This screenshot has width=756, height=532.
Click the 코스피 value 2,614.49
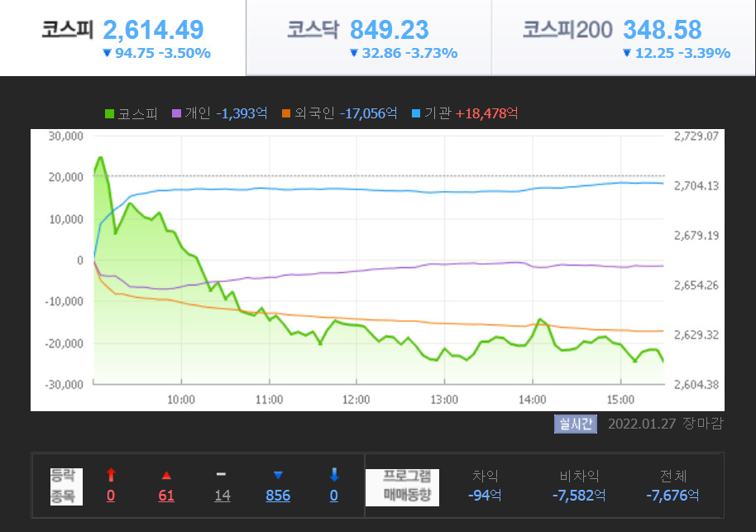153,30
